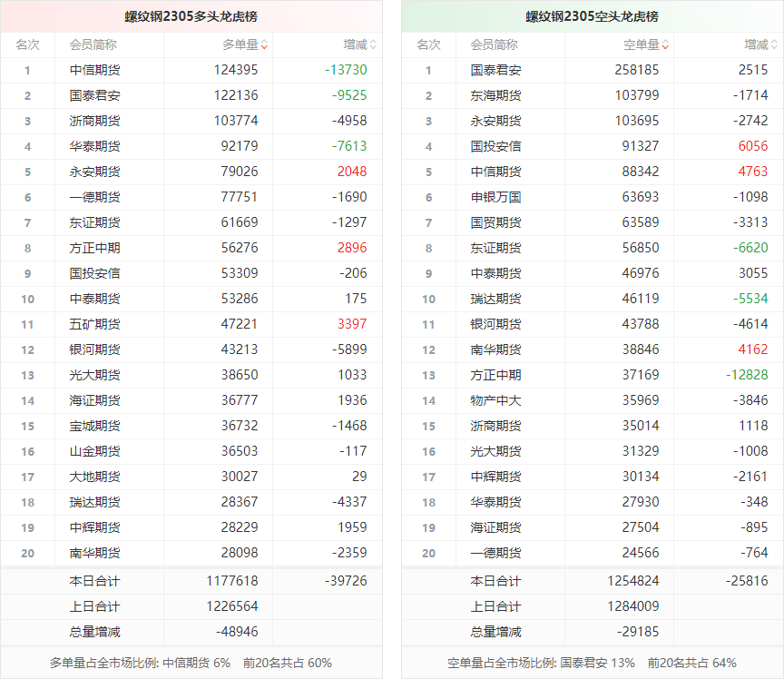Image resolution: width=784 pixels, height=679 pixels.
Task: Sort long table by 多单量 sort icon
Action: [264, 44]
